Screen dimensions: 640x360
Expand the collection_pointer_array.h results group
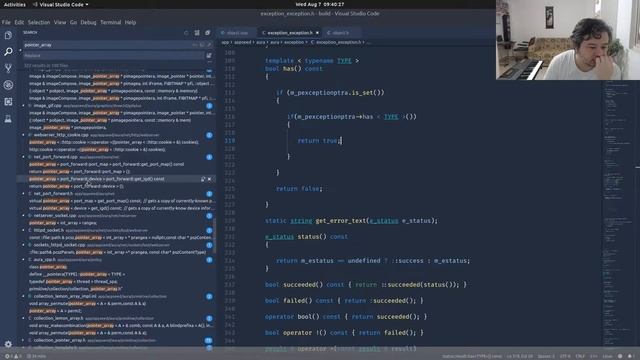pos(23,340)
